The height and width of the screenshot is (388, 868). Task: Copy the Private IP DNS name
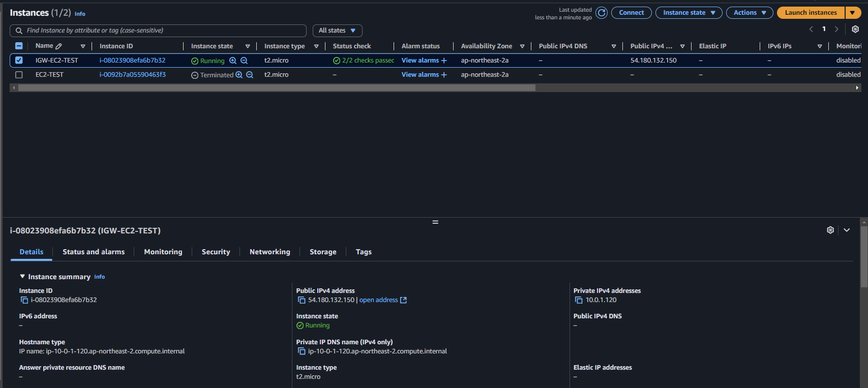302,351
